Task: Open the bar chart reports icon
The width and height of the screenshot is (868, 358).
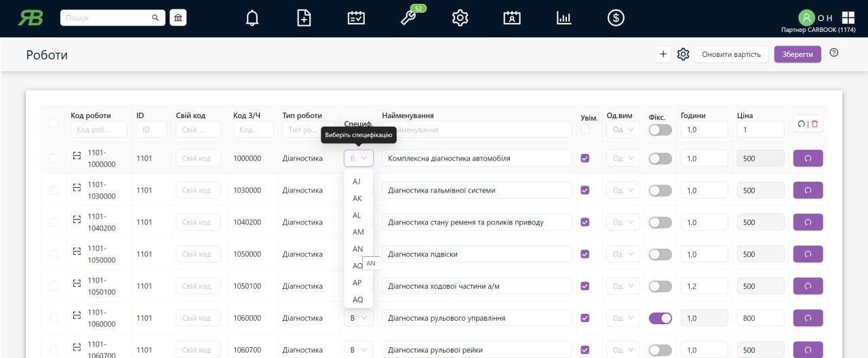Action: tap(564, 18)
